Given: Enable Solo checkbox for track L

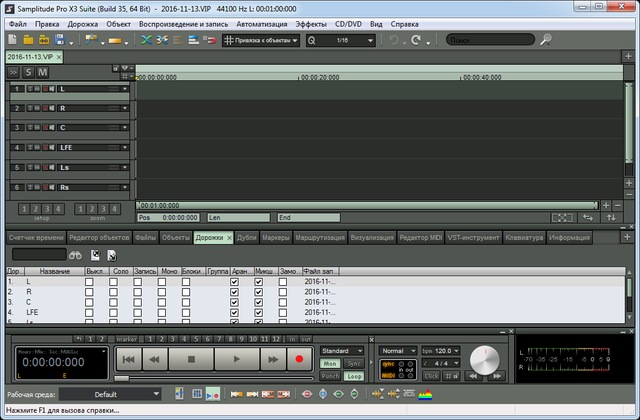Looking at the screenshot, I should point(113,283).
